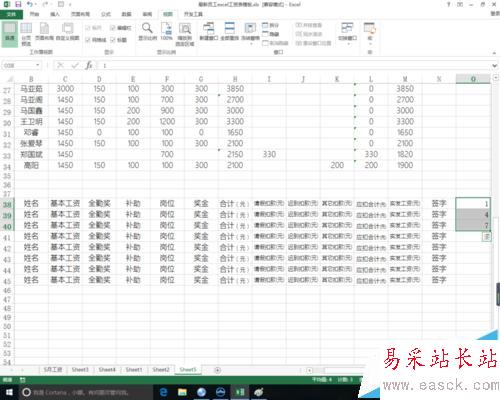Click the Excel taskbar icon
The width and height of the screenshot is (500, 400).
click(x=240, y=392)
